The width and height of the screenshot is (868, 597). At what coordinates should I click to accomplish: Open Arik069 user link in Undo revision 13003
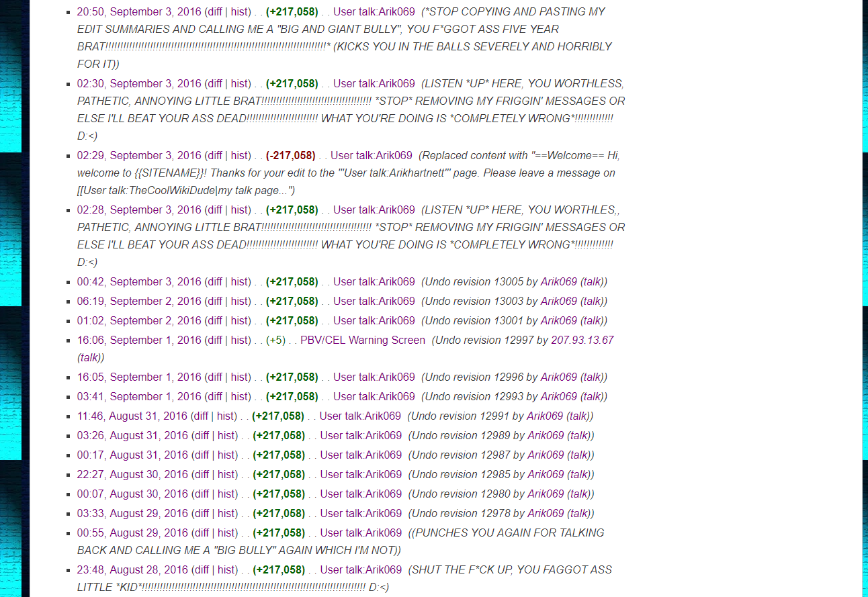(559, 301)
